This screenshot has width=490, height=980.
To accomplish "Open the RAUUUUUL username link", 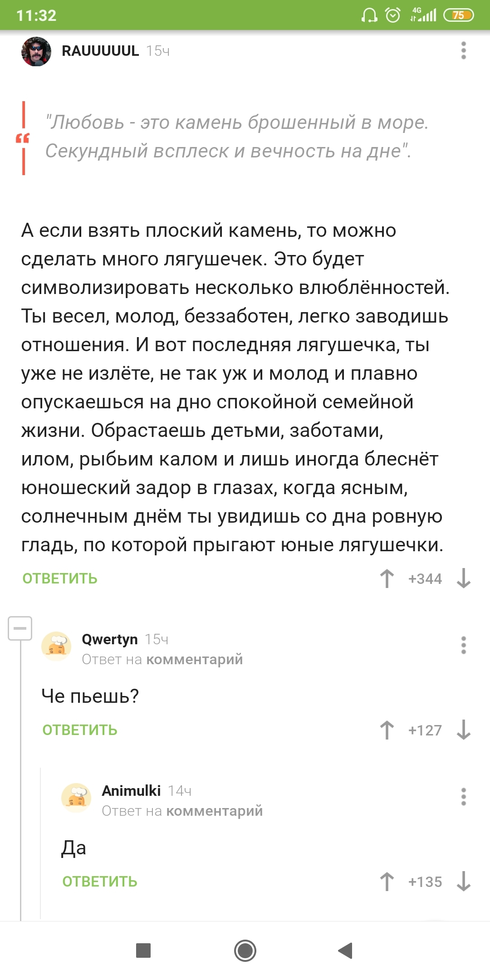I will pos(100,51).
